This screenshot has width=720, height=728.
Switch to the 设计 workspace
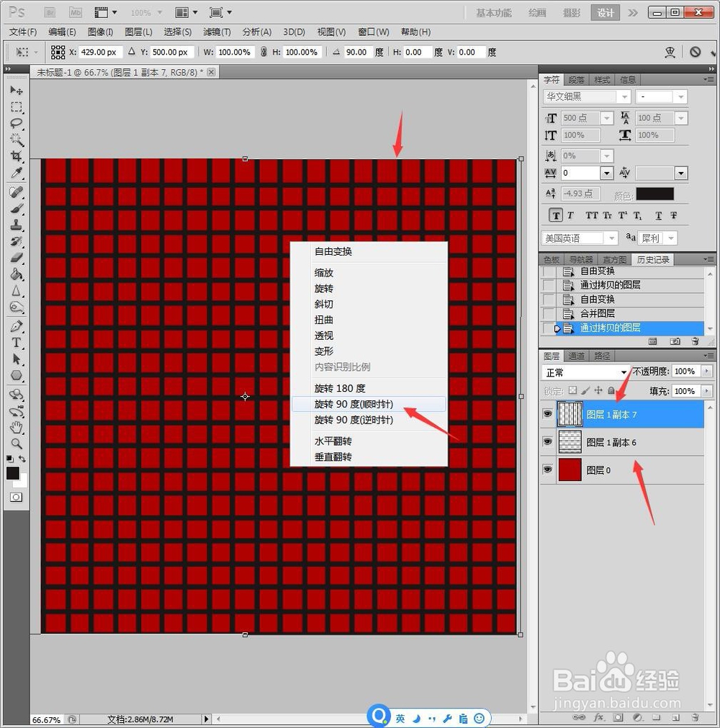(x=606, y=12)
